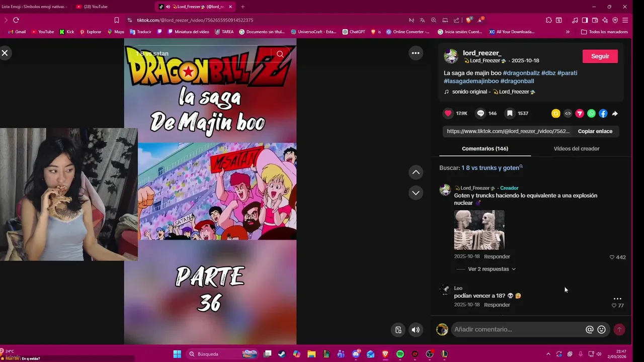The image size is (644, 362).
Task: Open the Windows Start menu
Action: click(x=177, y=354)
